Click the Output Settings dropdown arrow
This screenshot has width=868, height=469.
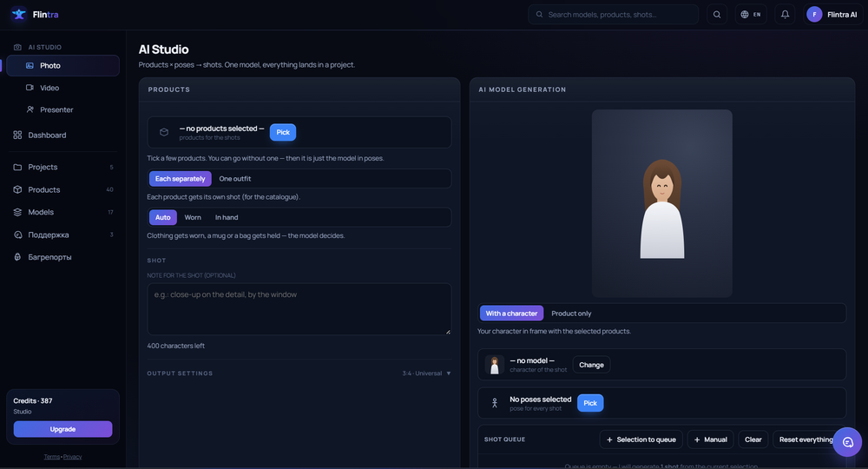pos(449,373)
